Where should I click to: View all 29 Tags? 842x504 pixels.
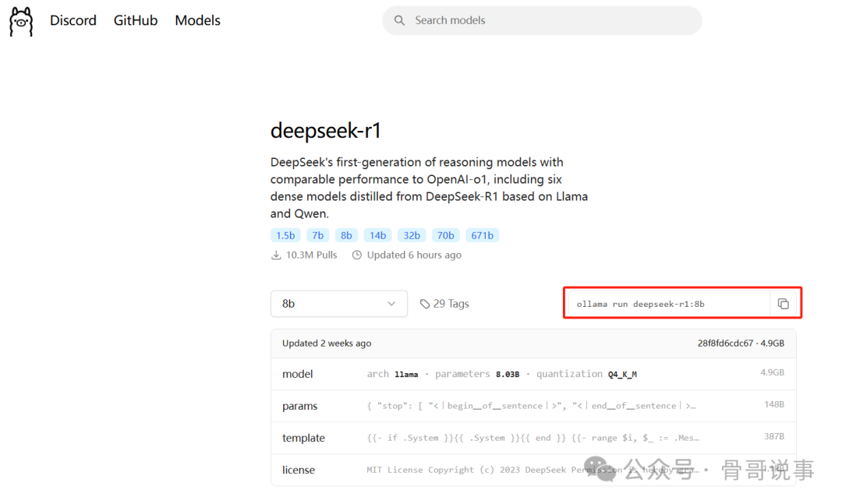click(x=444, y=304)
